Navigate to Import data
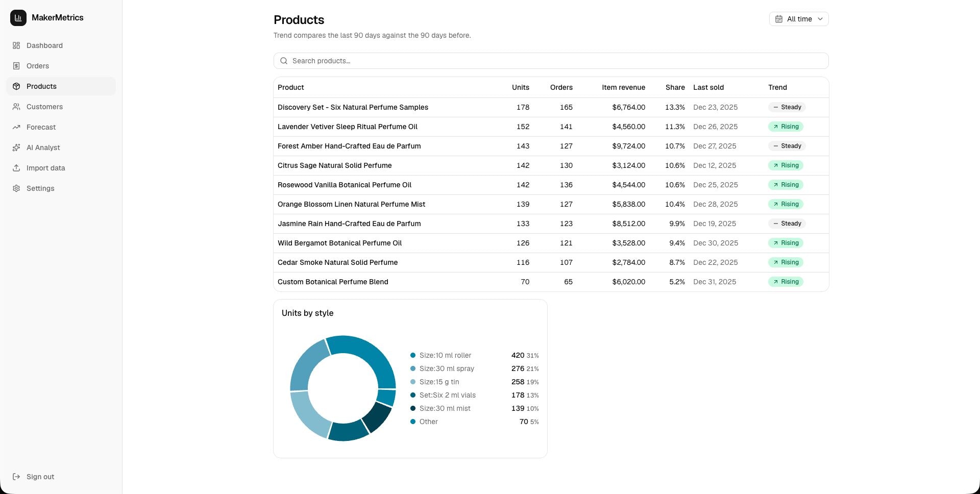This screenshot has width=980, height=494. click(x=61, y=168)
